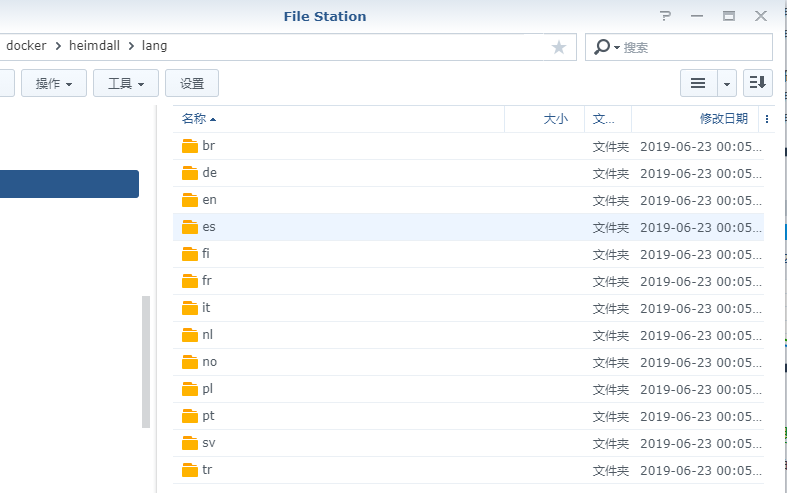Click the favorite star icon in path bar
The image size is (787, 493).
point(559,47)
